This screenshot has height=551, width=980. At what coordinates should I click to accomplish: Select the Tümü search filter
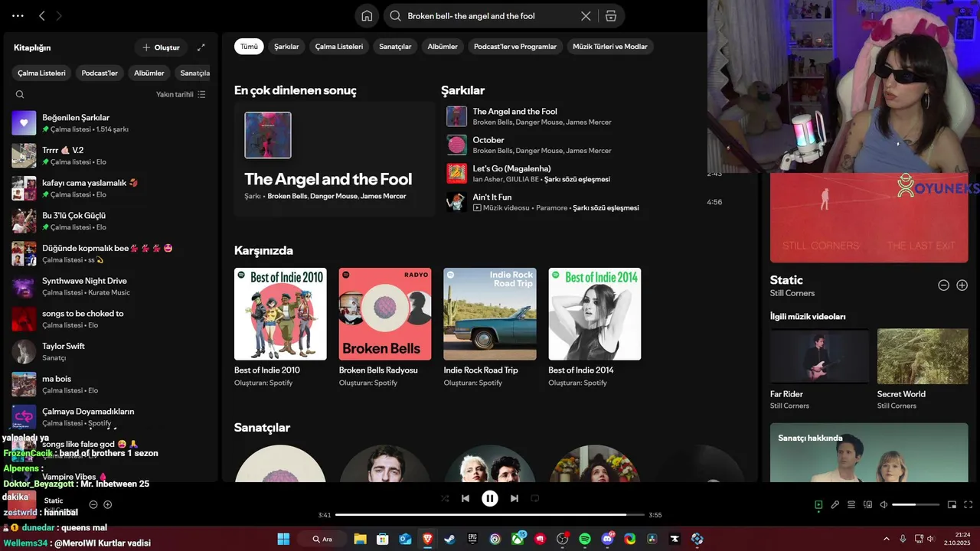click(249, 46)
